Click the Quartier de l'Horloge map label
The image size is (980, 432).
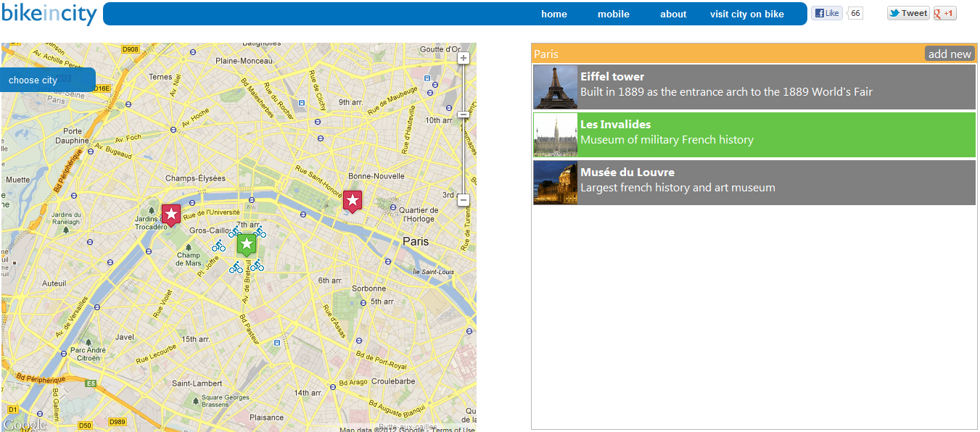click(x=417, y=215)
